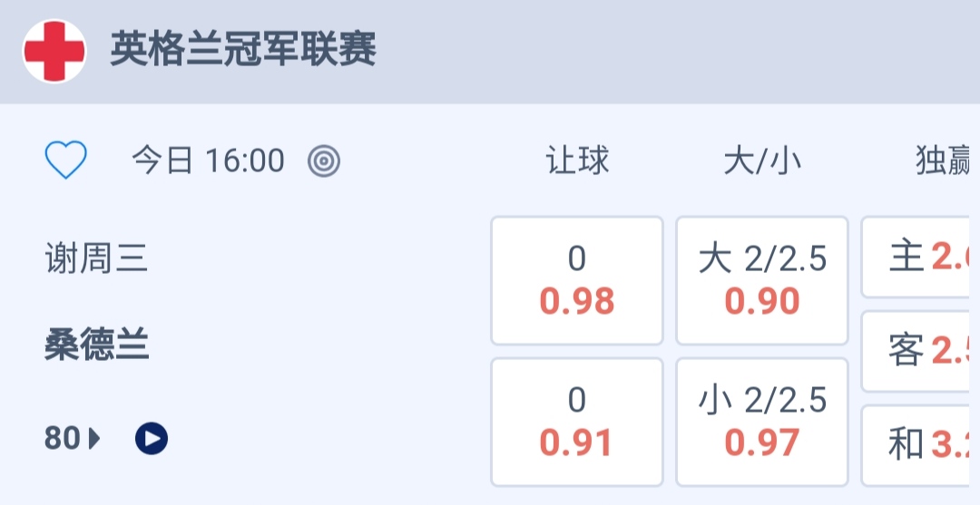Open the 谢周三 team details

[x=95, y=260]
